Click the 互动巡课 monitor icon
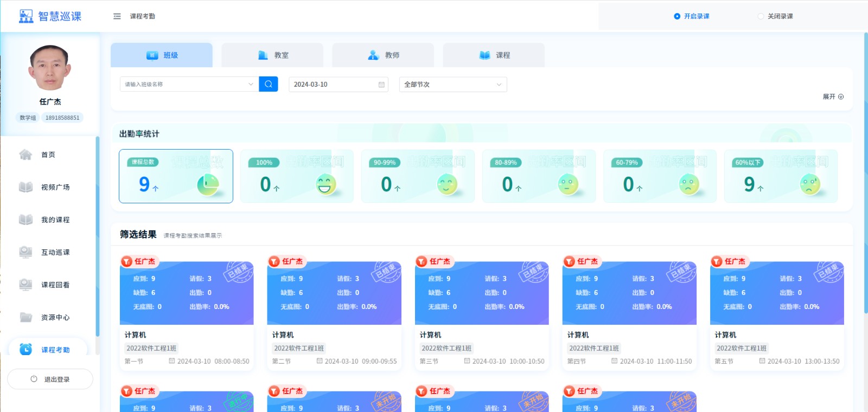 [25, 252]
